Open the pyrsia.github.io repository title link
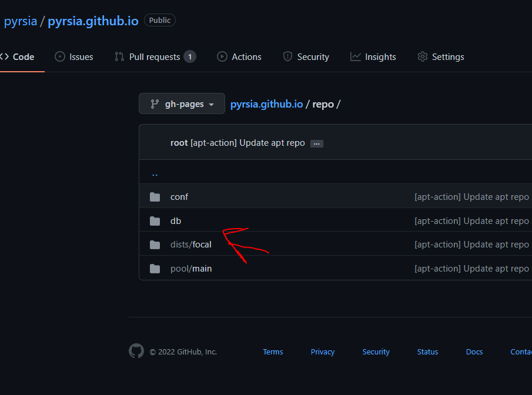Image resolution: width=532 pixels, height=395 pixels. [x=93, y=21]
